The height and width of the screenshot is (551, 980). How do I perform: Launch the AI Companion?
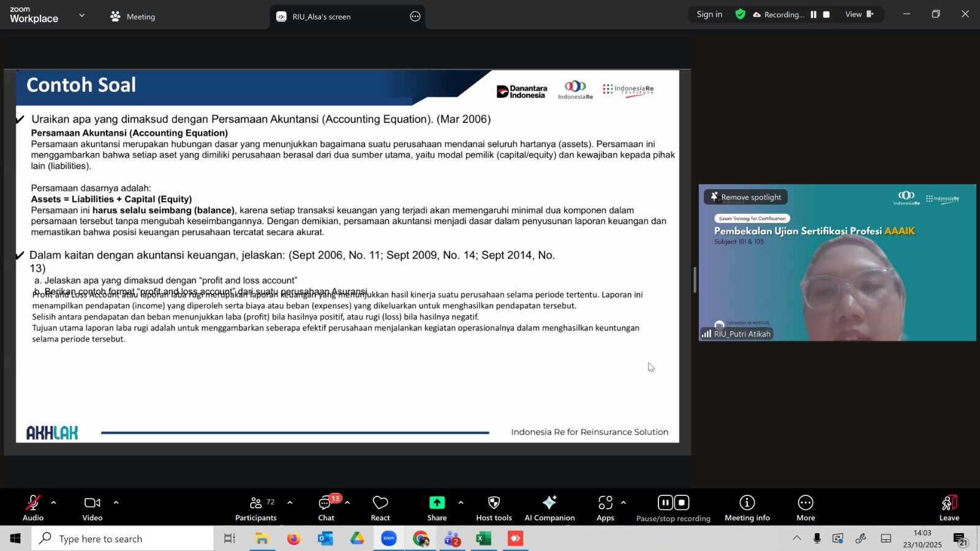click(549, 508)
